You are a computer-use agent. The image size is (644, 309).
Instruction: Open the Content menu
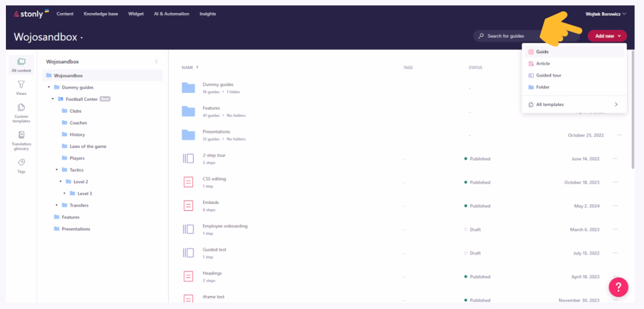pos(65,14)
